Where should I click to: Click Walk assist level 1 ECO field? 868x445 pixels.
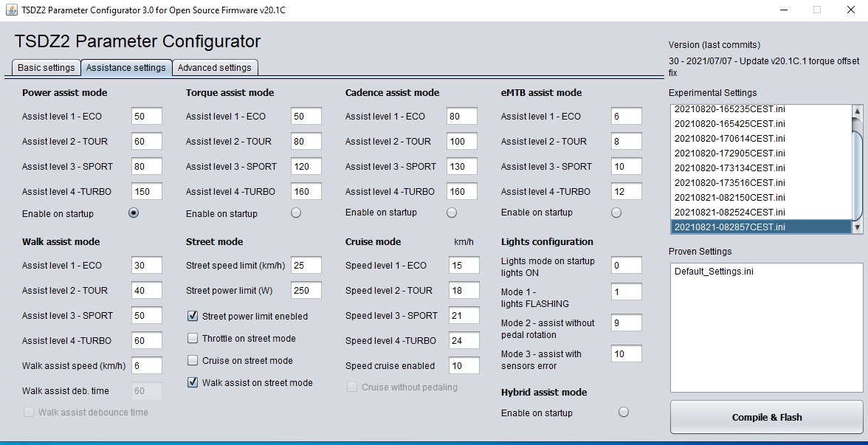click(x=147, y=265)
